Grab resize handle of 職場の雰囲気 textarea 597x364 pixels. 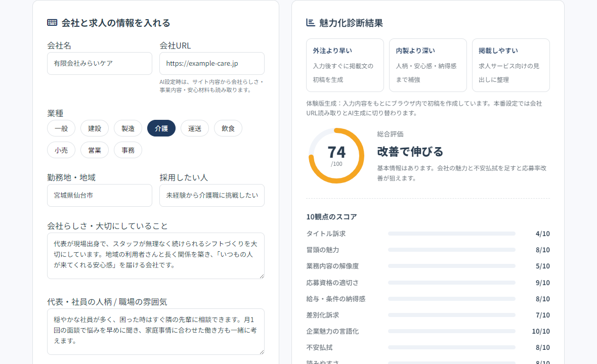click(x=262, y=352)
